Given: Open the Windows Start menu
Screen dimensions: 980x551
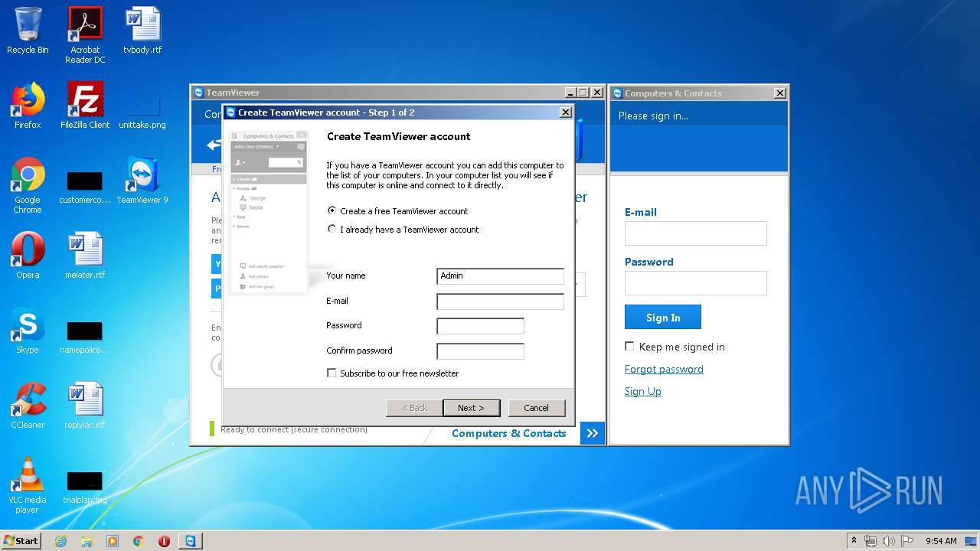Looking at the screenshot, I should 21,541.
